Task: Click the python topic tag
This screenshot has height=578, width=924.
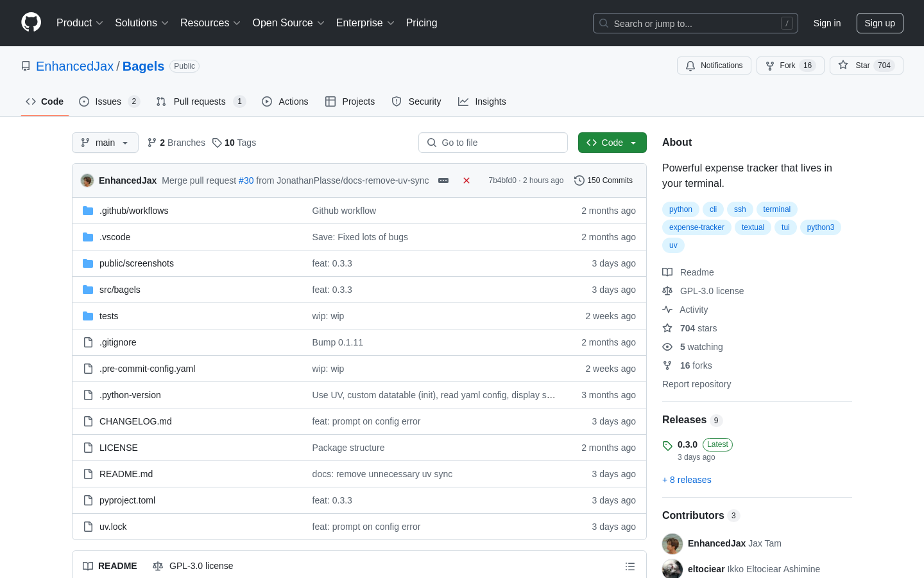Action: pyautogui.click(x=681, y=209)
